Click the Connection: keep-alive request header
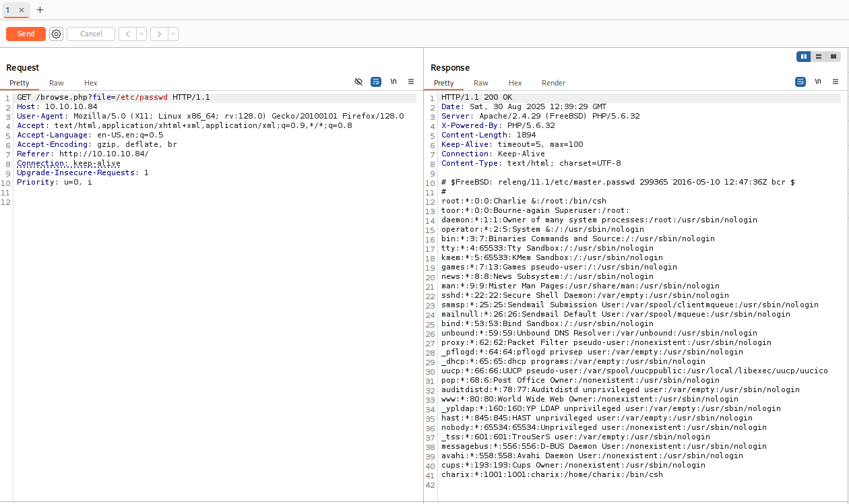The height and width of the screenshot is (504, 849). pyautogui.click(x=69, y=163)
